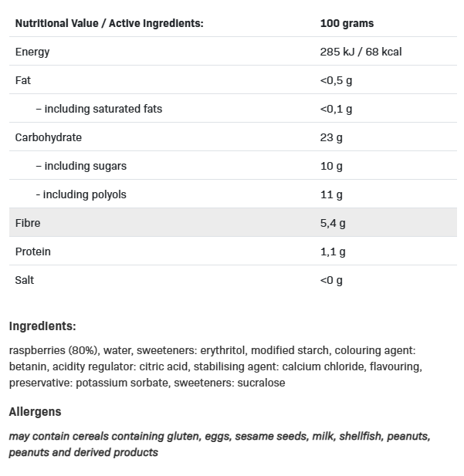Click the Allergens heading

(x=35, y=412)
